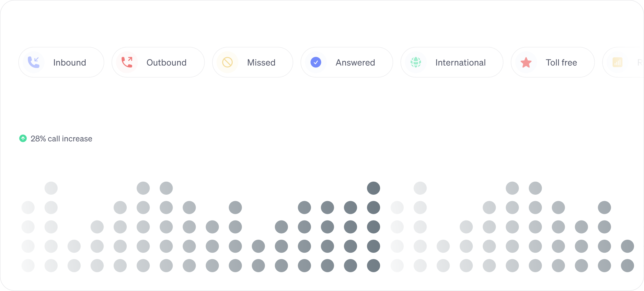Choose the International filter label
The image size is (644, 291).
pyautogui.click(x=460, y=63)
